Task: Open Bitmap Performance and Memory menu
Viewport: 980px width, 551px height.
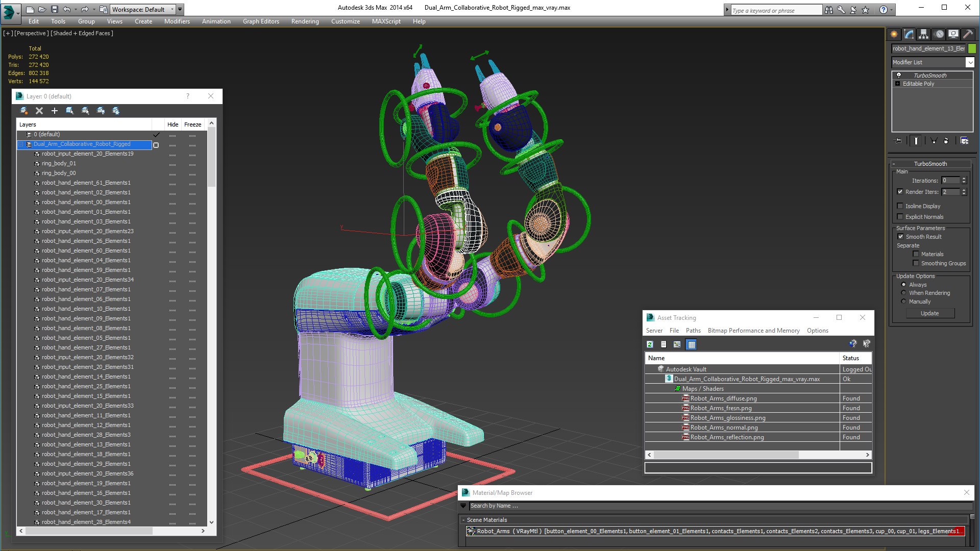Action: point(753,331)
